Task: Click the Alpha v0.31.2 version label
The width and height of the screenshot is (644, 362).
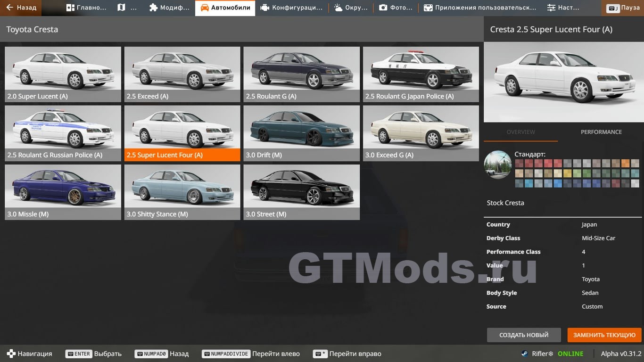Action: [621, 354]
